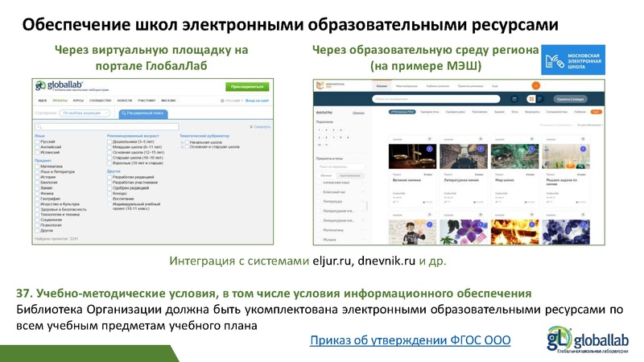This screenshot has width=644, height=362.
Task: Expand Основная и старшая школа rubric node
Action: tap(182, 147)
